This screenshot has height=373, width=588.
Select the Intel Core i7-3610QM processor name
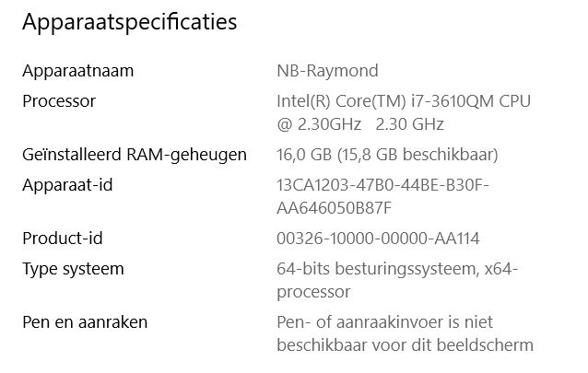404,100
